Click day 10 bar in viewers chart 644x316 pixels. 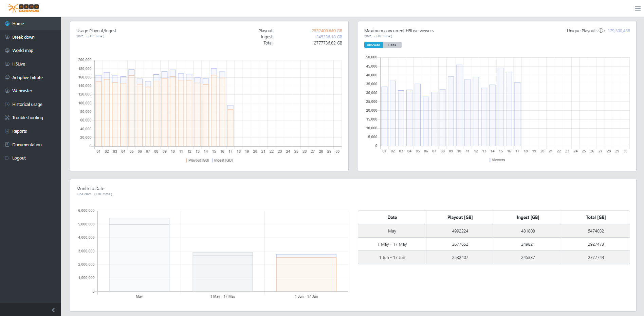point(459,106)
